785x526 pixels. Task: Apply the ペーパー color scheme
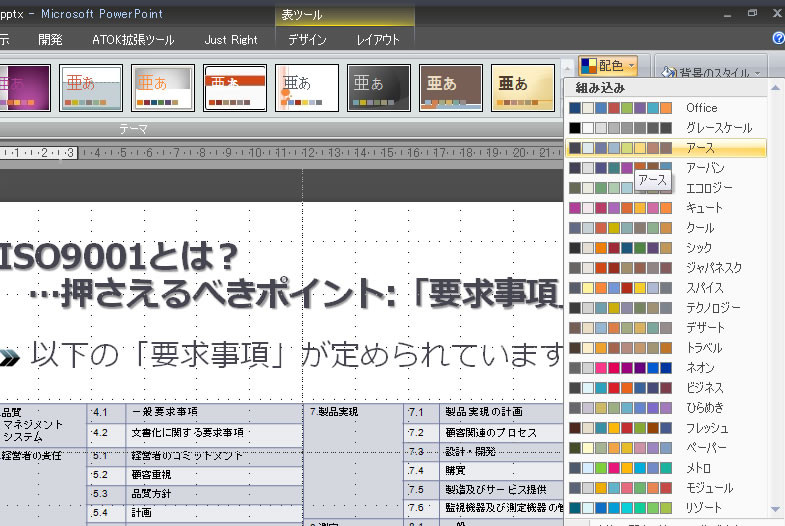pos(666,448)
